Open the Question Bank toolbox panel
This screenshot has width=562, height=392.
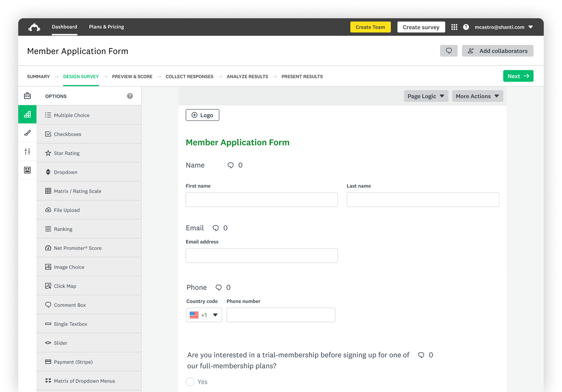(27, 96)
